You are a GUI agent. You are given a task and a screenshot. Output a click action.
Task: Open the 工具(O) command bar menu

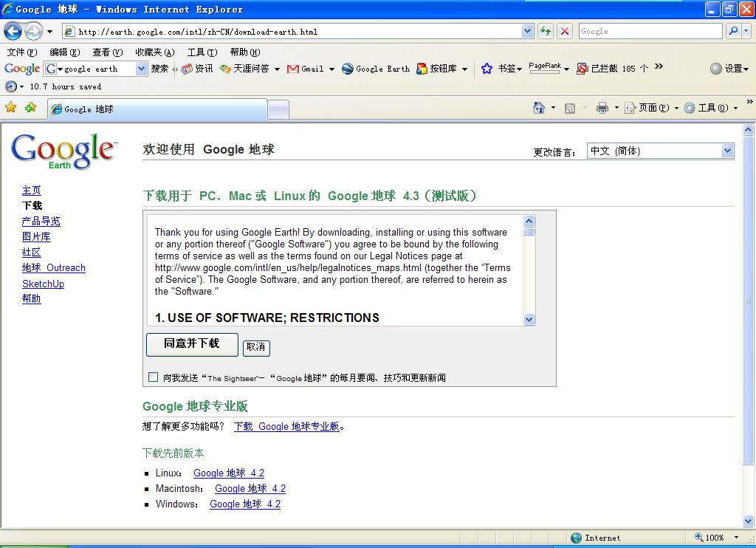711,108
